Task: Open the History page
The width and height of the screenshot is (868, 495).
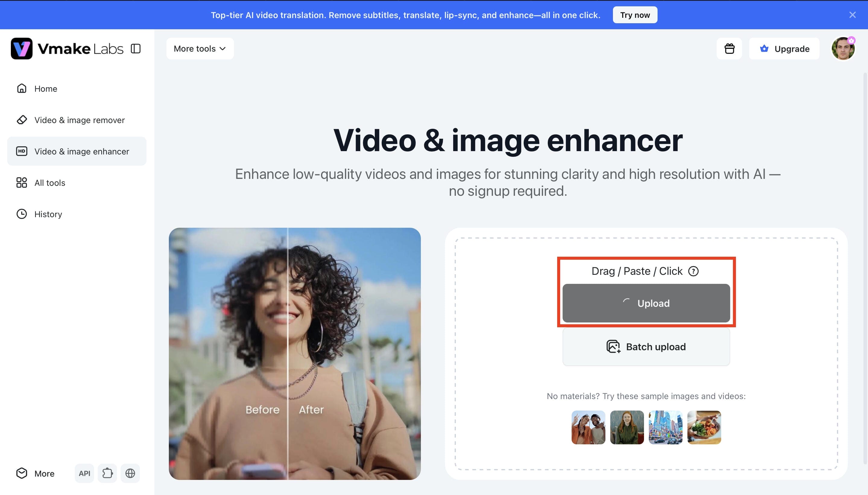Action: [77, 214]
